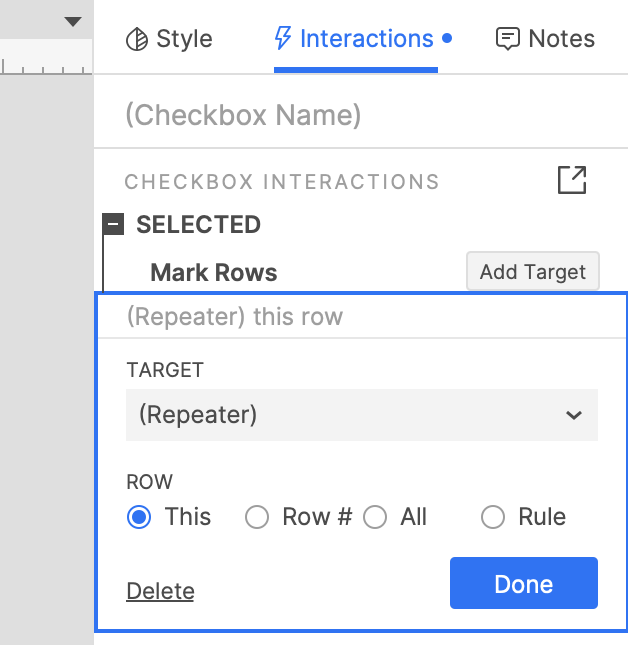Viewport: 628px width, 645px height.
Task: Pop out the interactions editor window
Action: (x=572, y=180)
